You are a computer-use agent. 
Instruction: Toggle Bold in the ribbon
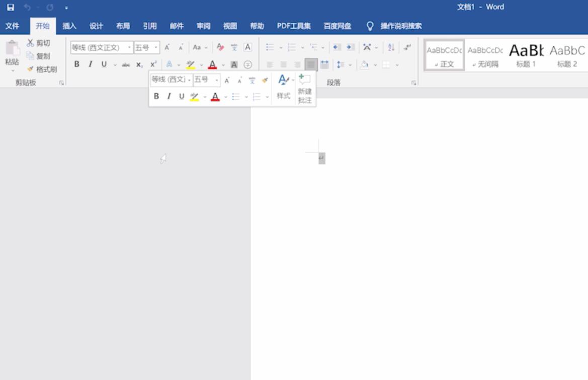(x=76, y=64)
